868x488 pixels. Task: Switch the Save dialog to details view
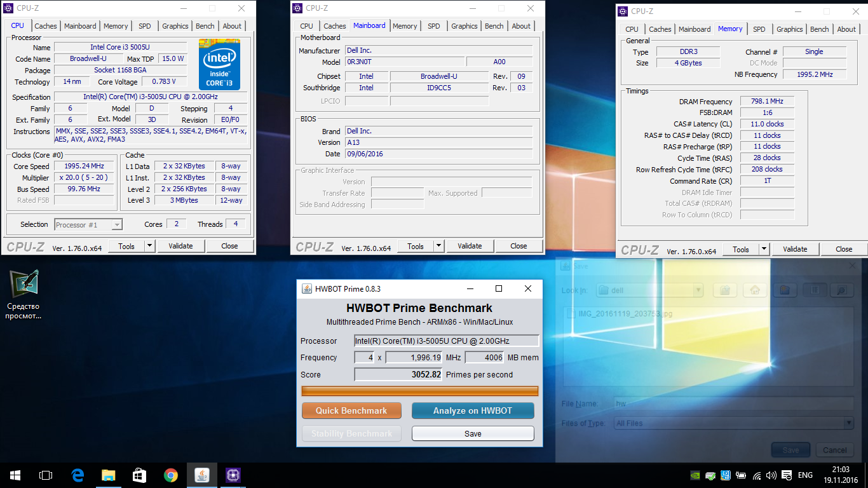[x=841, y=290]
